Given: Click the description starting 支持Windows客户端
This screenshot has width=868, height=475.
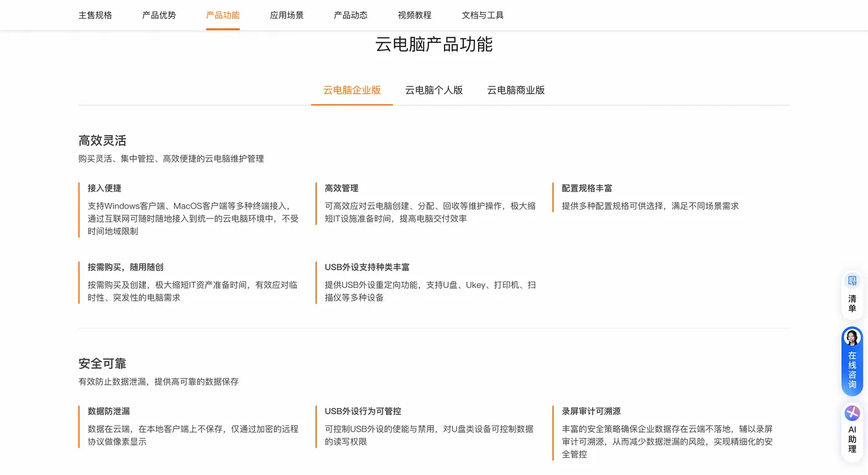Looking at the screenshot, I should point(193,218).
